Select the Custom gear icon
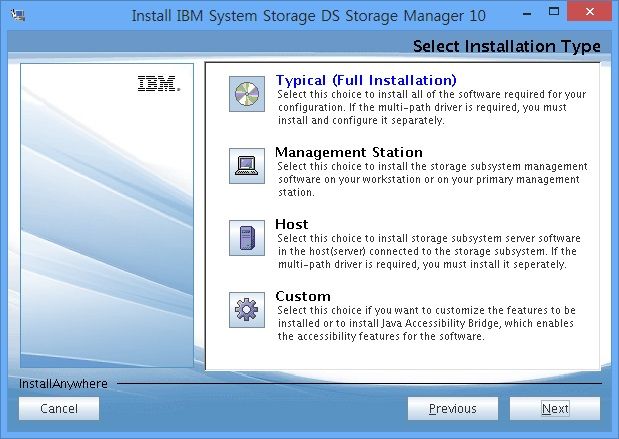The height and width of the screenshot is (439, 619). pyautogui.click(x=247, y=310)
